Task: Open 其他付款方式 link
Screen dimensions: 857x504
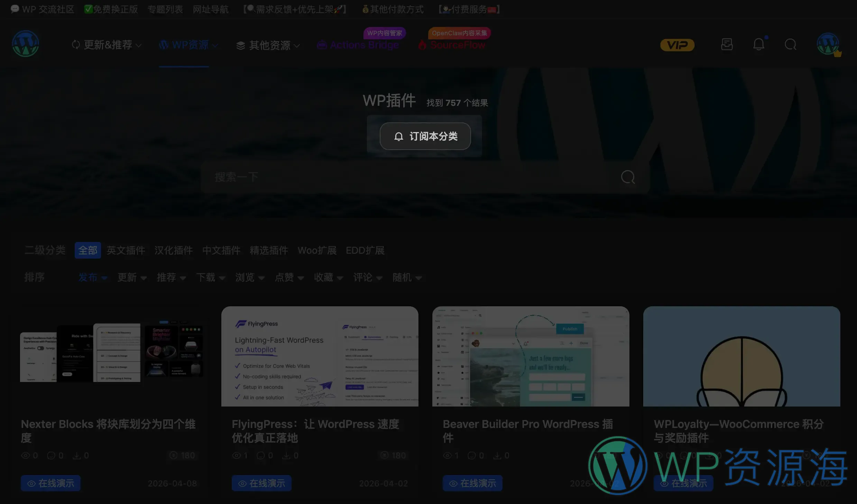Action: point(393,9)
